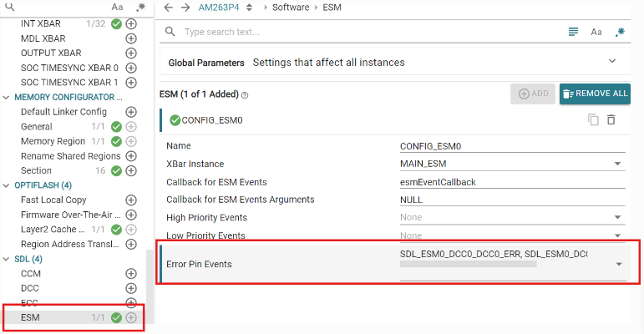Toggle regex option in main search bar
644x334 pixels.
point(620,32)
